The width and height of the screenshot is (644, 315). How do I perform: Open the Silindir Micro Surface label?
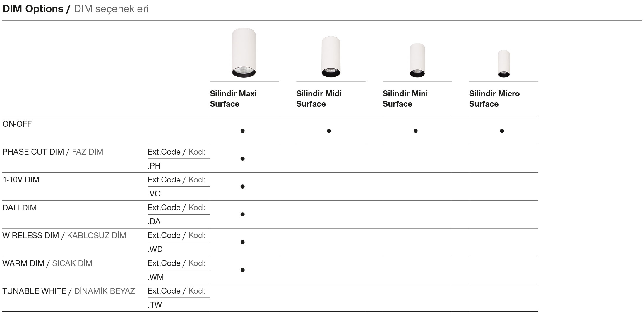coord(494,99)
